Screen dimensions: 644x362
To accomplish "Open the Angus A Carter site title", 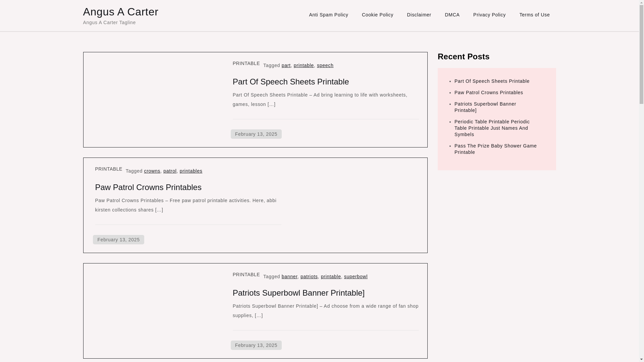I will click(120, 12).
